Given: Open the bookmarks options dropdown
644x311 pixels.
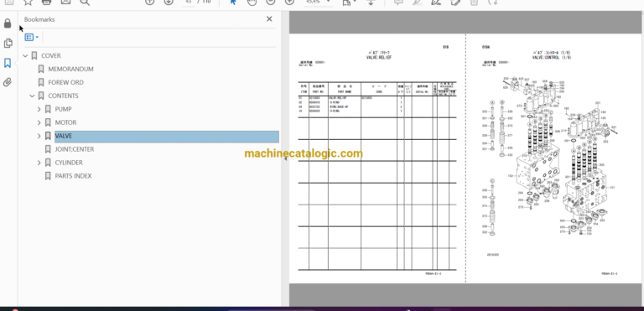Looking at the screenshot, I should click(x=32, y=38).
